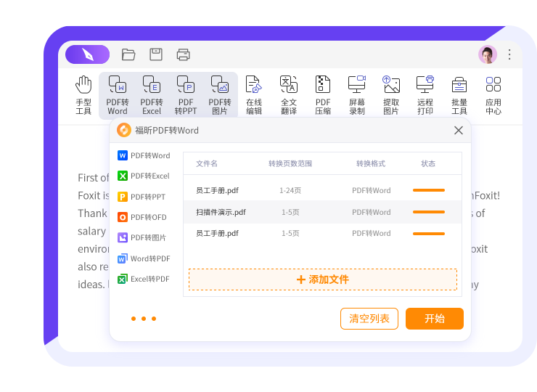Image resolution: width=537 pixels, height=392 pixels.
Task: Select PDF转OFD in dialog sidebar
Action: (142, 217)
